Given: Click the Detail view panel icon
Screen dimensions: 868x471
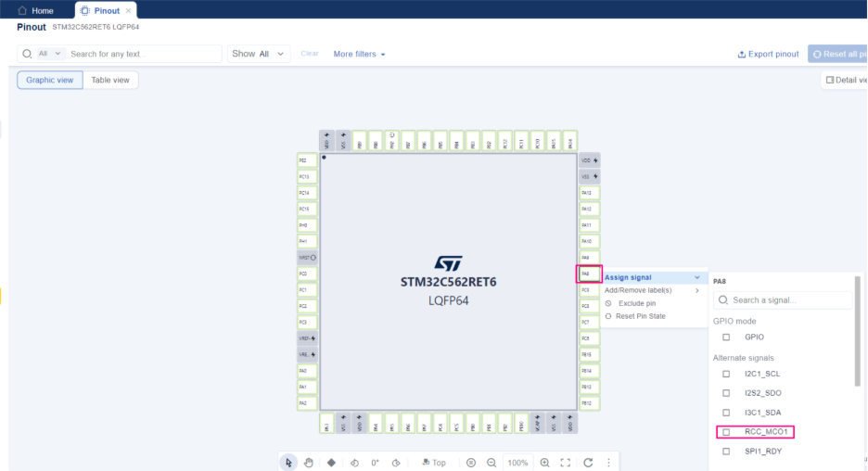Looking at the screenshot, I should pos(829,80).
